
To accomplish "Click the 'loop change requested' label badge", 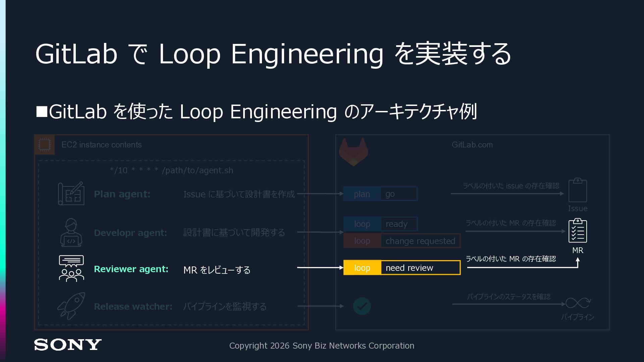I will 402,241.
